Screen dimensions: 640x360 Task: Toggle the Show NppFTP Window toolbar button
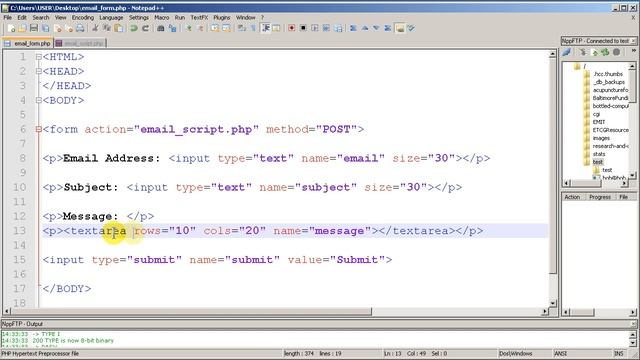(400, 28)
